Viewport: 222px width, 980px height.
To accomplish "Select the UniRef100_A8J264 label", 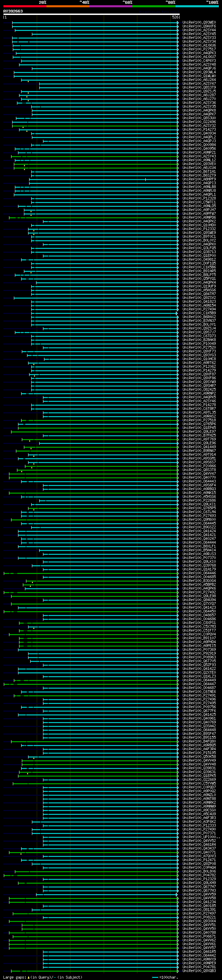I will [199, 80].
